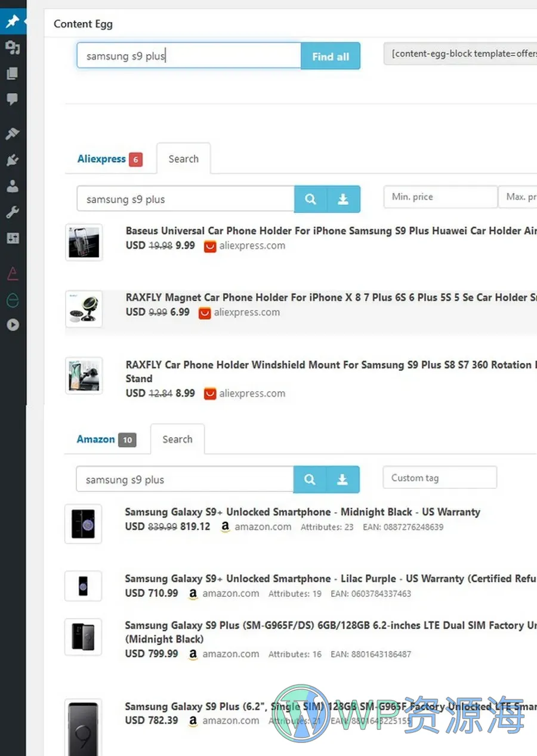Click the Attributes: 23 text
Image resolution: width=537 pixels, height=756 pixels.
327,527
